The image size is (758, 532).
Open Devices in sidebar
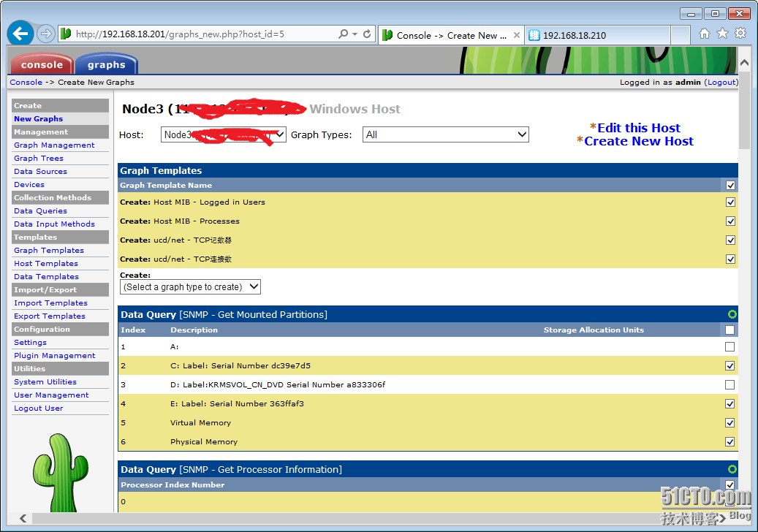coord(29,185)
